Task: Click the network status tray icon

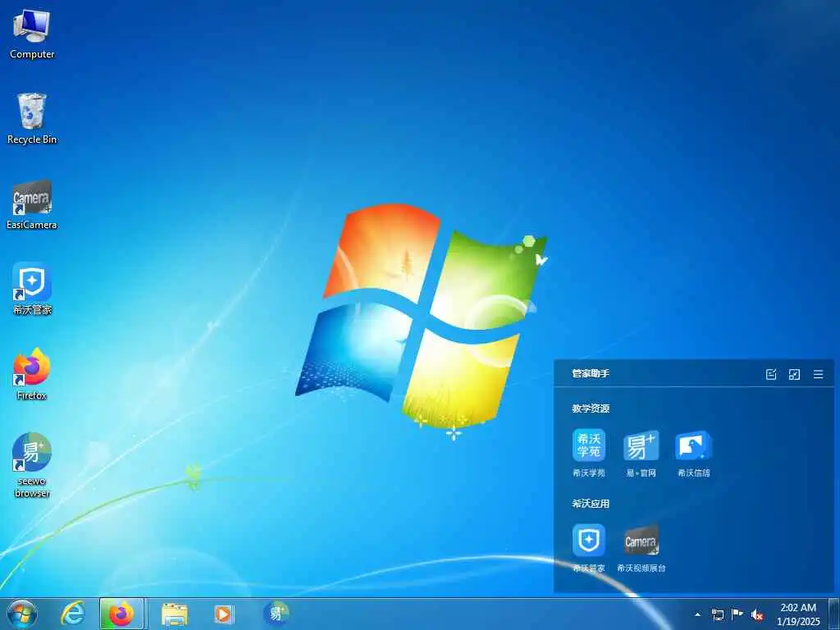Action: coord(717,614)
